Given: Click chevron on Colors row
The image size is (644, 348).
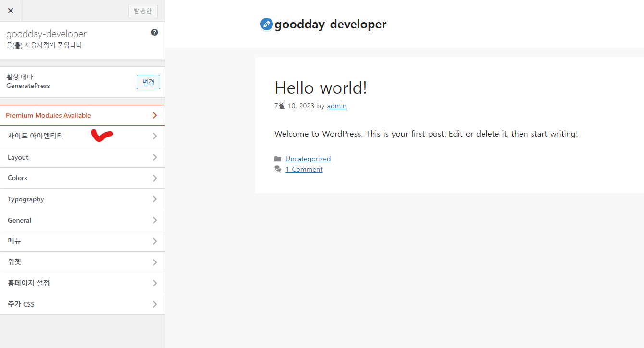Looking at the screenshot, I should coord(155,178).
